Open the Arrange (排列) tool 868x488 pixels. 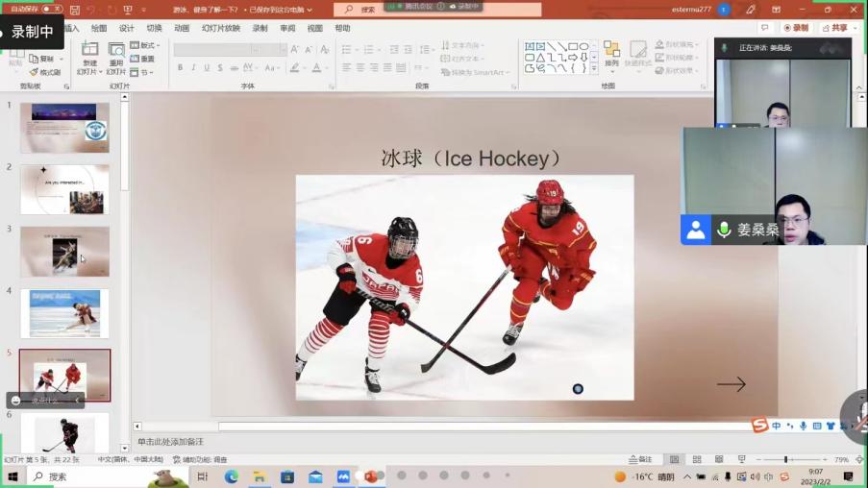[611, 53]
